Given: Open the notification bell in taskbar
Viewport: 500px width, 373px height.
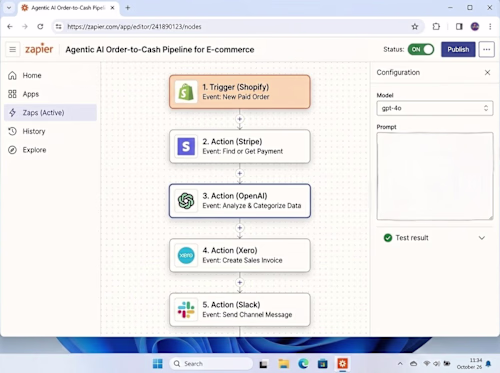Looking at the screenshot, I should click(488, 363).
